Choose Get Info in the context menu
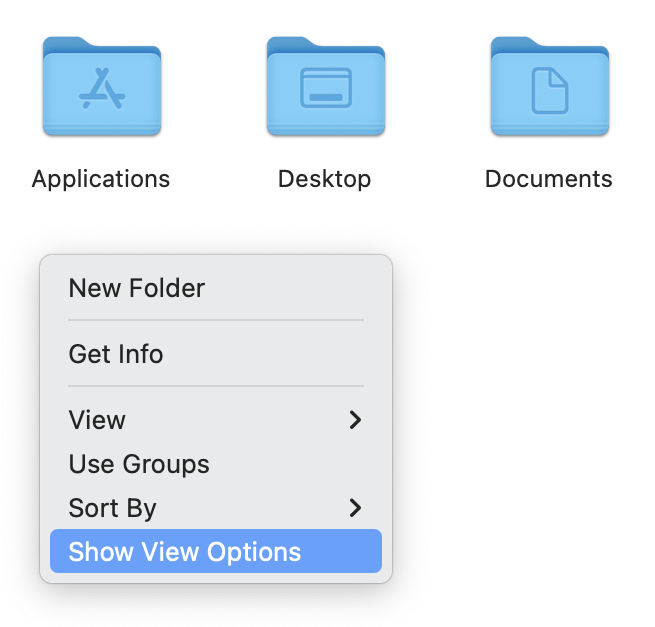Image resolution: width=655 pixels, height=627 pixels. click(x=216, y=354)
